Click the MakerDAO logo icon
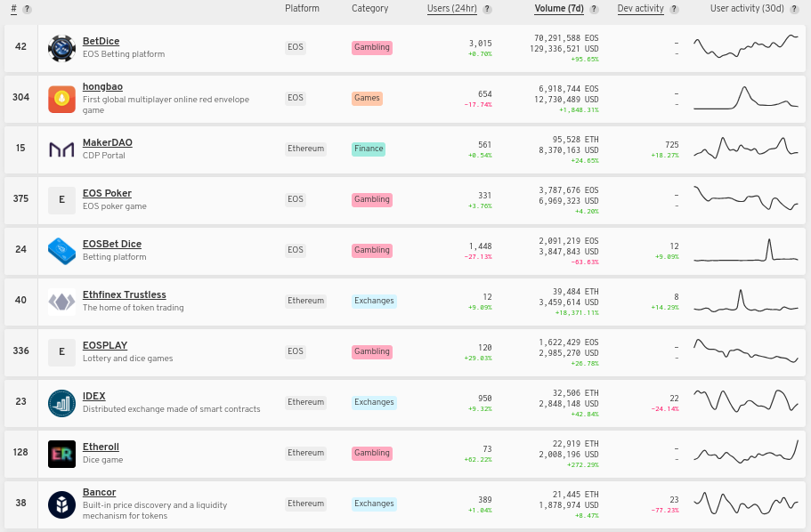 point(61,149)
